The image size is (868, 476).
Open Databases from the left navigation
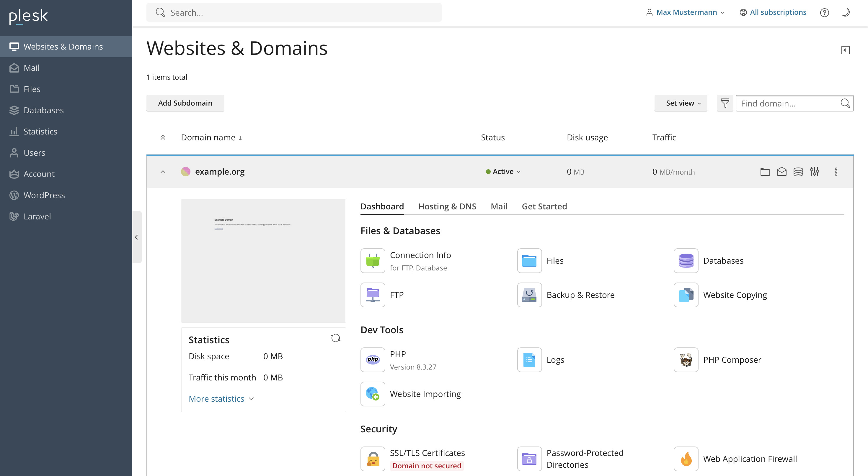(43, 110)
